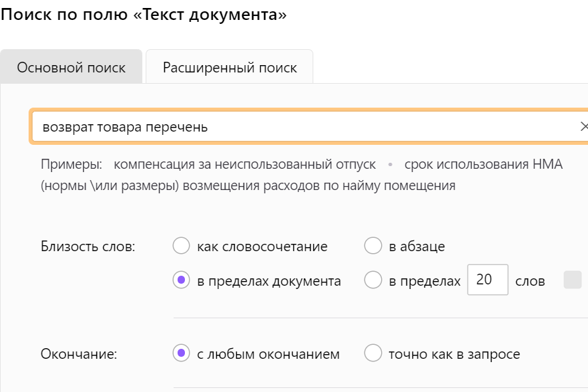
Task: Use example "компенсация за неиспользованный отпуск"
Action: point(245,164)
